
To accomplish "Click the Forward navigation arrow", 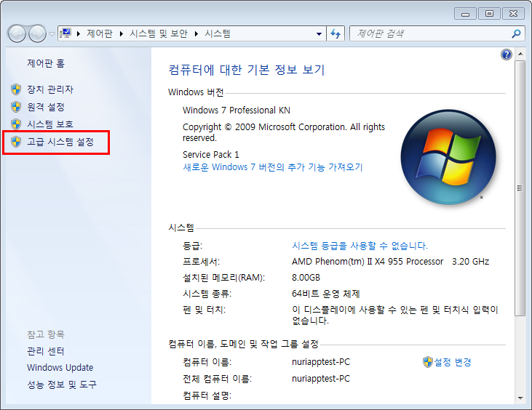I will tap(37, 33).
